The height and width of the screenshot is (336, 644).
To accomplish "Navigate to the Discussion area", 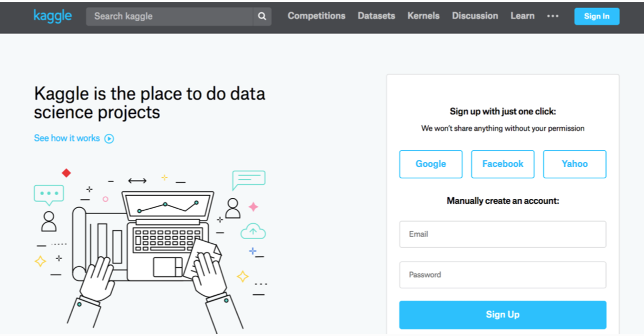I will click(474, 16).
